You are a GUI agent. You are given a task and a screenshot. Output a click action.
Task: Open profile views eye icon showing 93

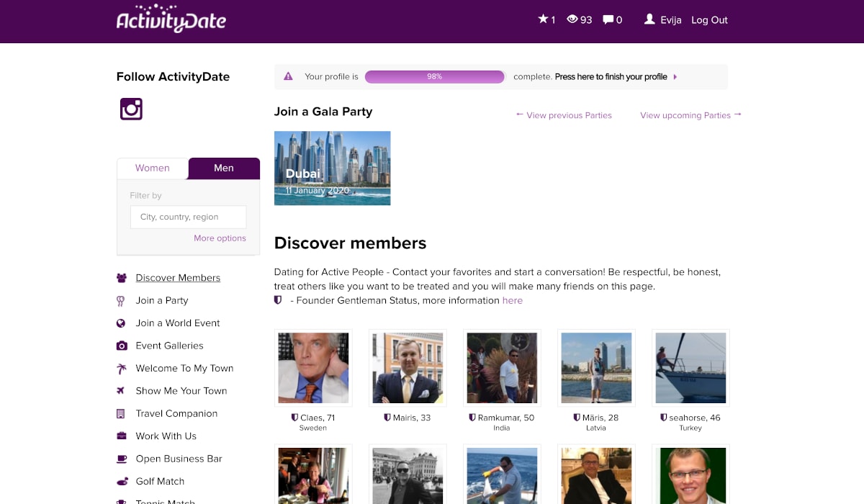pos(572,19)
